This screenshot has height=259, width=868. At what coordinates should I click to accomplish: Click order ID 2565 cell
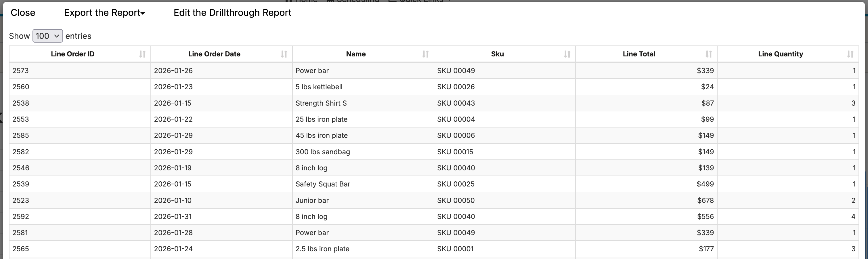[20, 249]
